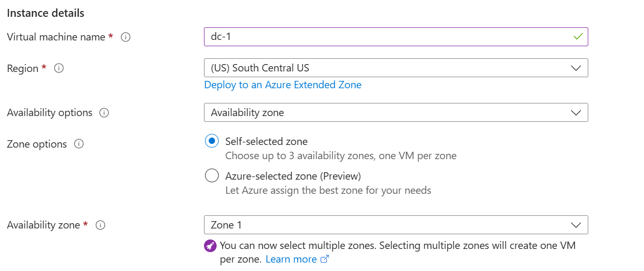Click the Instance details section heading
The image size is (644, 271).
pyautogui.click(x=46, y=13)
